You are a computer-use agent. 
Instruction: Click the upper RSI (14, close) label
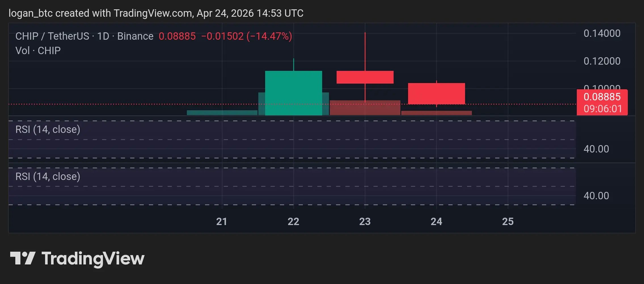click(48, 130)
